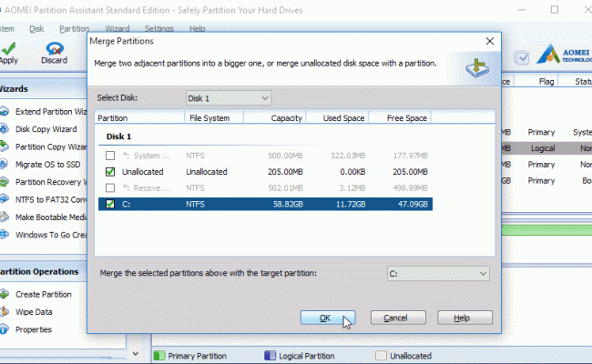
Task: Click the Partition Operations panel heading
Action: pyautogui.click(x=39, y=271)
